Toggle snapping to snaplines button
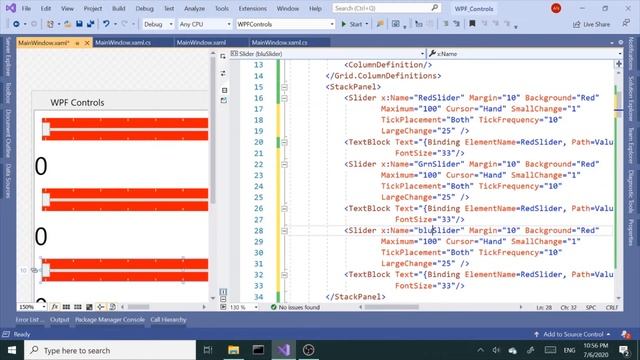Screen dimensions: 640x360 point(100,307)
